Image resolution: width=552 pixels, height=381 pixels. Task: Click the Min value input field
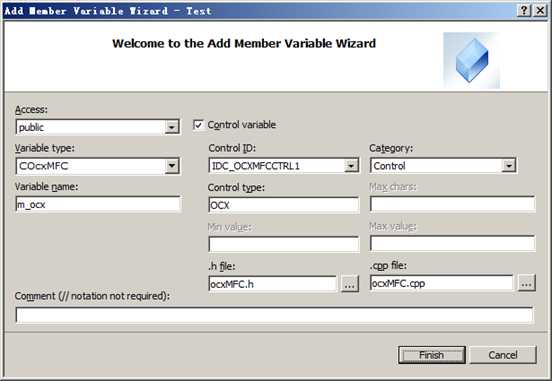pyautogui.click(x=284, y=244)
